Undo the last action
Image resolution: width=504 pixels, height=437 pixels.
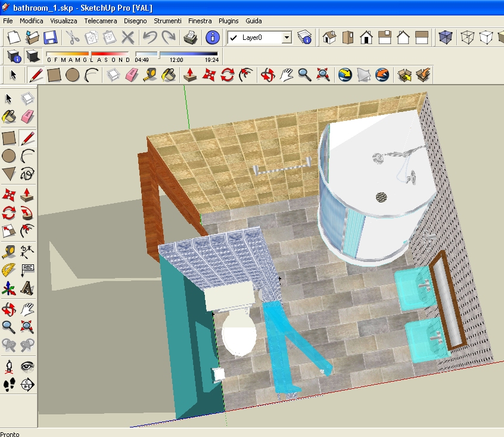coord(150,38)
